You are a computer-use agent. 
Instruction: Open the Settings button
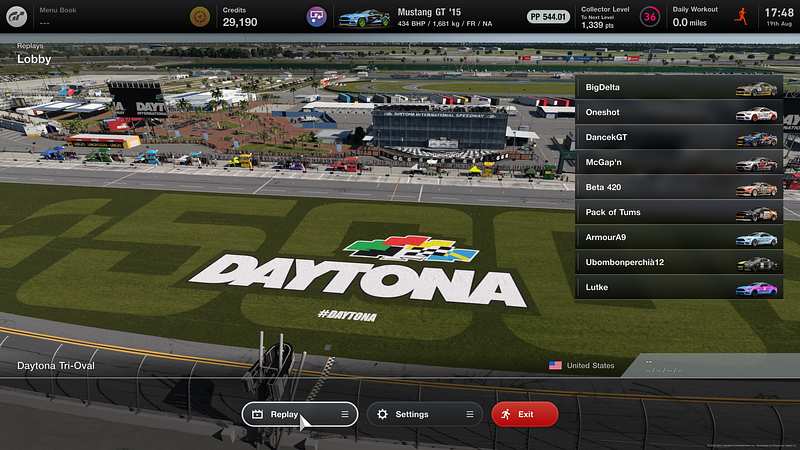(424, 414)
